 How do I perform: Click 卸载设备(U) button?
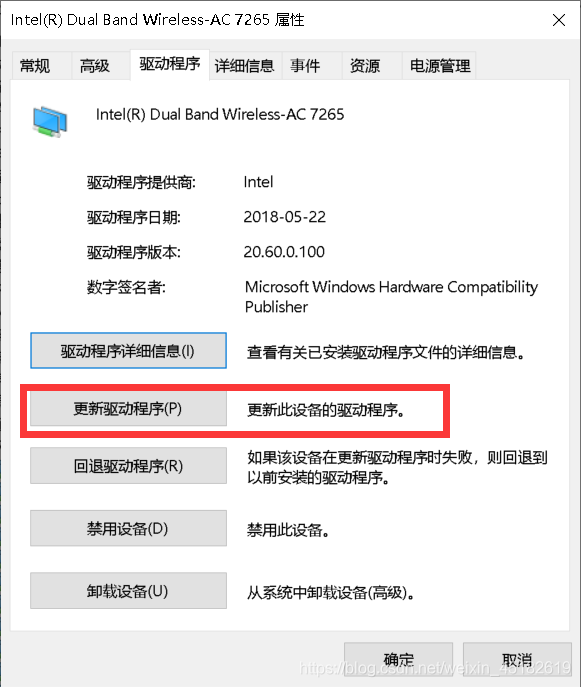coord(128,591)
